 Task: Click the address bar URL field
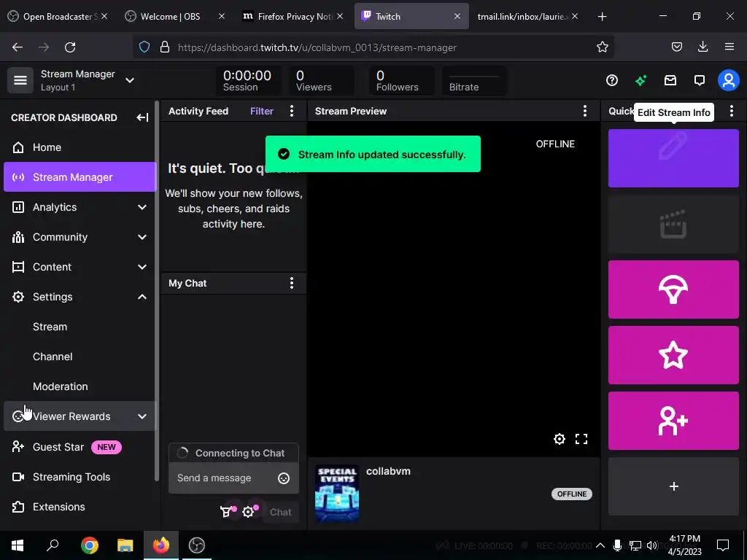point(373,47)
